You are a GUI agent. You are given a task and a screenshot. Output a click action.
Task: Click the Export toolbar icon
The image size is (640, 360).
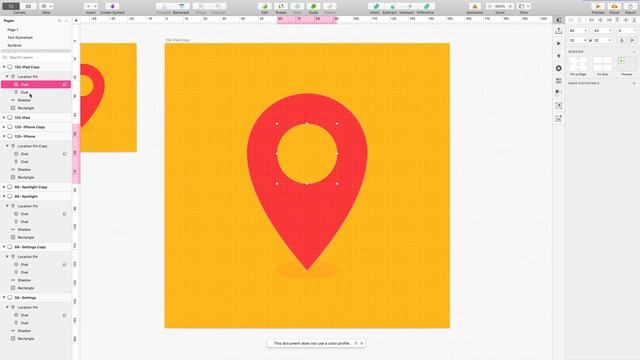tap(631, 7)
